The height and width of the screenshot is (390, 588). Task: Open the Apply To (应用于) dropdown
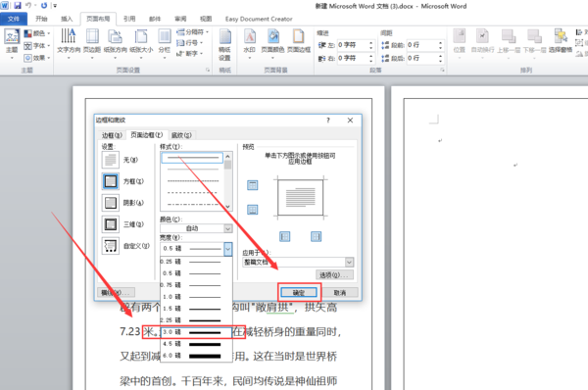click(x=298, y=263)
